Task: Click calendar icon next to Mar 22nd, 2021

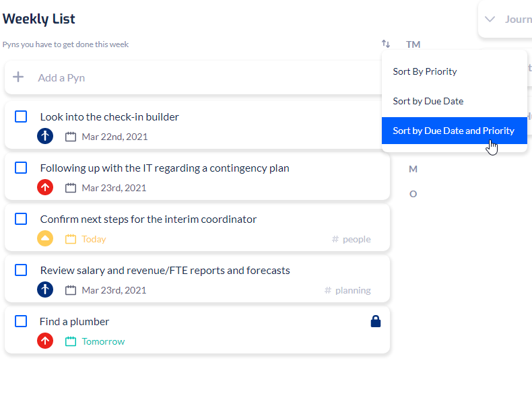Action: click(71, 137)
